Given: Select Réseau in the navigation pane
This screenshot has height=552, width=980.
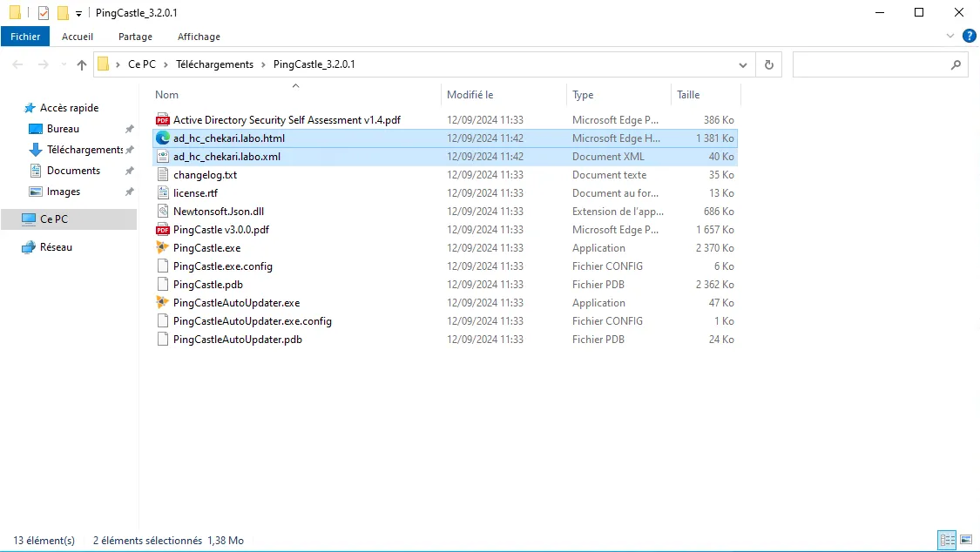Looking at the screenshot, I should point(56,247).
